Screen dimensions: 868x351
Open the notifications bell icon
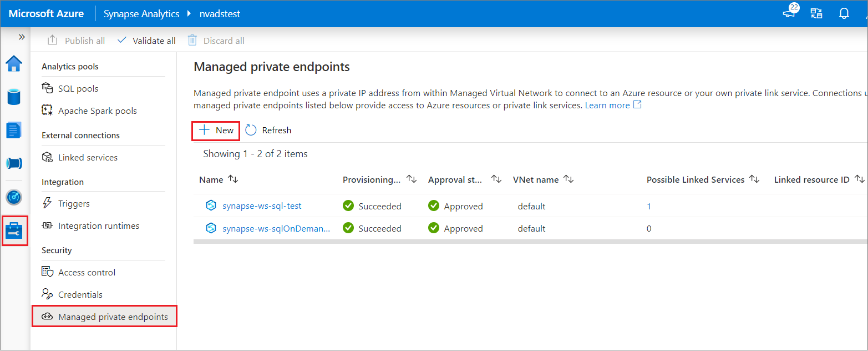[844, 13]
